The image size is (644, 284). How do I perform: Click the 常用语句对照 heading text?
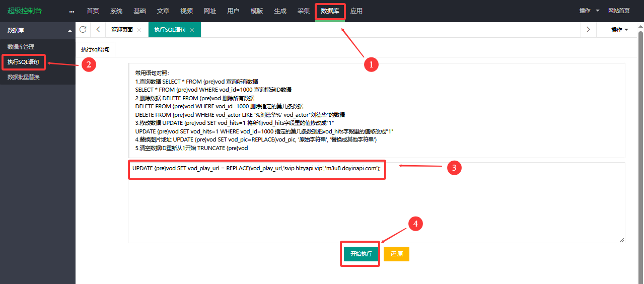[153, 73]
